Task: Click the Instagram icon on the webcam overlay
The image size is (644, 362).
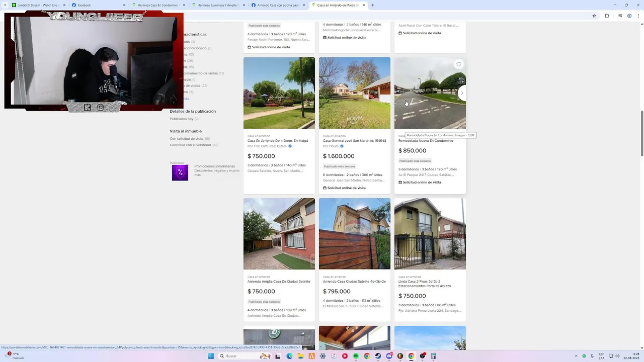Action: [101, 107]
